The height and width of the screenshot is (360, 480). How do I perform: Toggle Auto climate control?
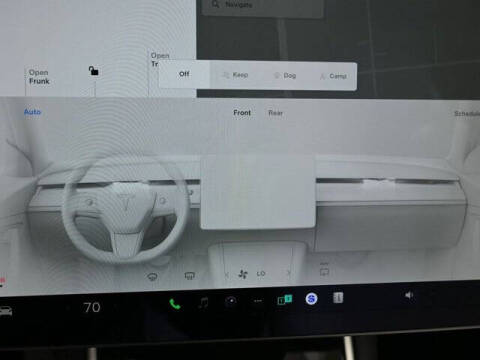tap(32, 112)
